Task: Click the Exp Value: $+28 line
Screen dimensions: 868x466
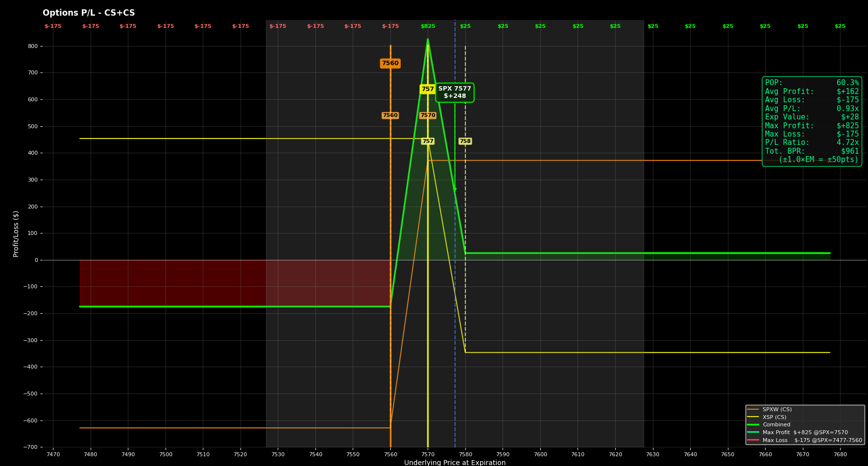Action: point(812,117)
